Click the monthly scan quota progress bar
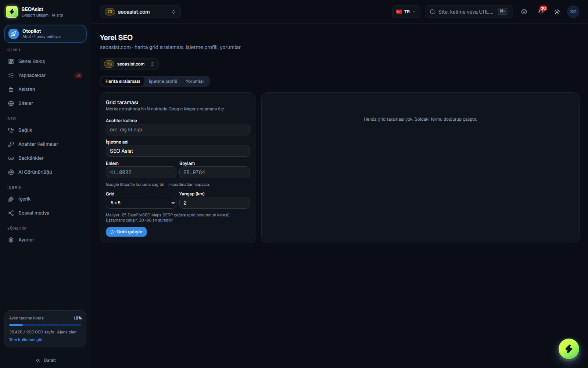 (45, 325)
